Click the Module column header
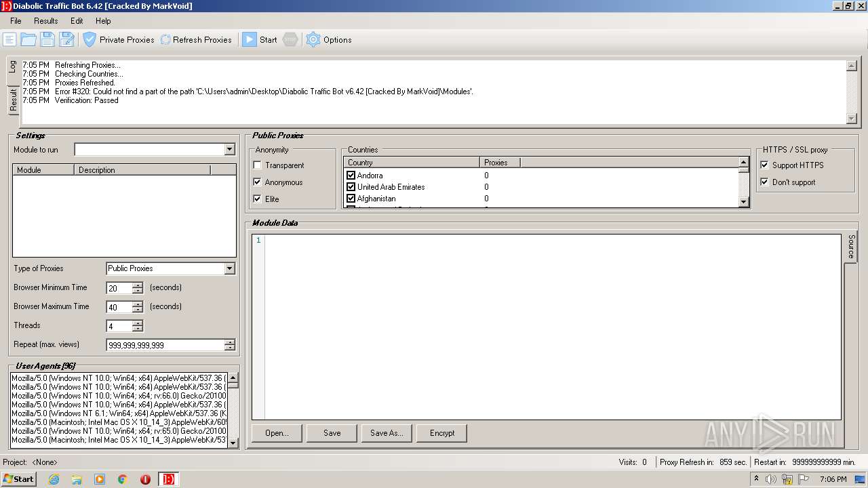The width and height of the screenshot is (868, 488). [x=43, y=170]
